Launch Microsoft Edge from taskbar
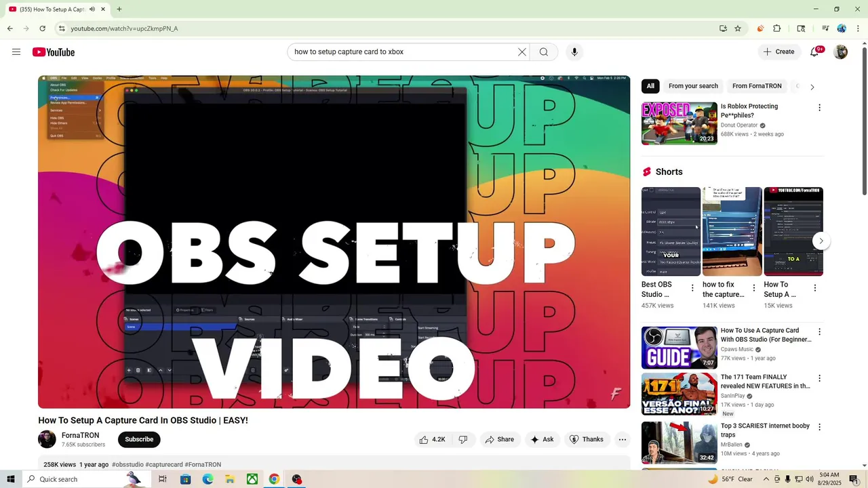Screen dimensions: 868x488 click(x=208, y=479)
